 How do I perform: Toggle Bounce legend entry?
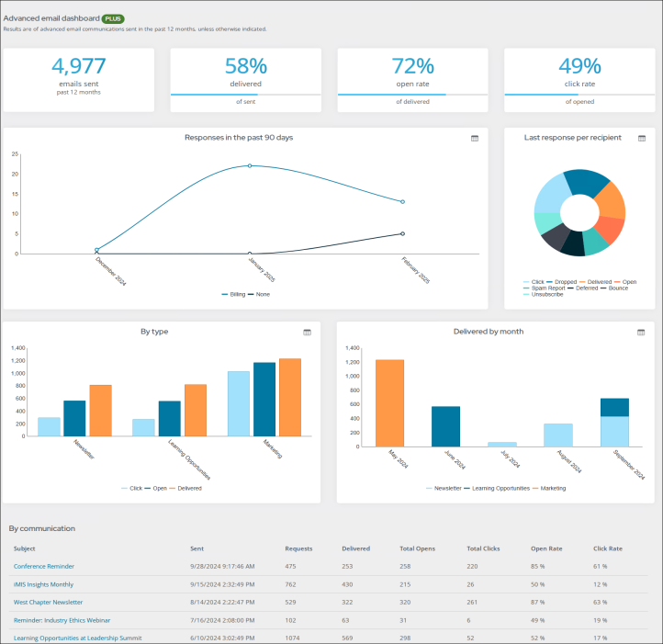click(614, 288)
